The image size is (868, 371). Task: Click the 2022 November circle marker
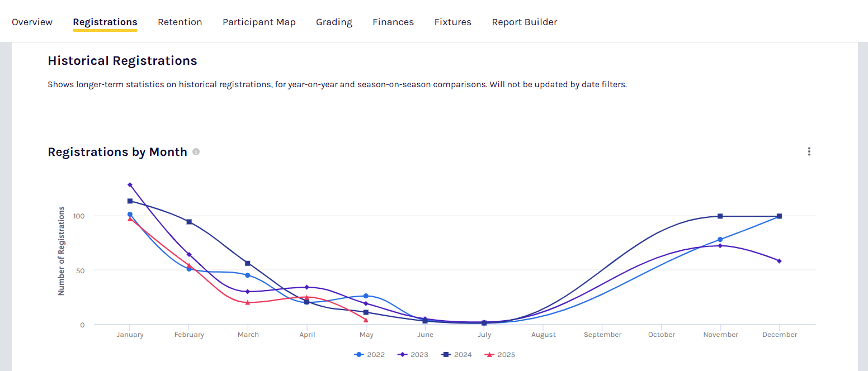pos(720,240)
